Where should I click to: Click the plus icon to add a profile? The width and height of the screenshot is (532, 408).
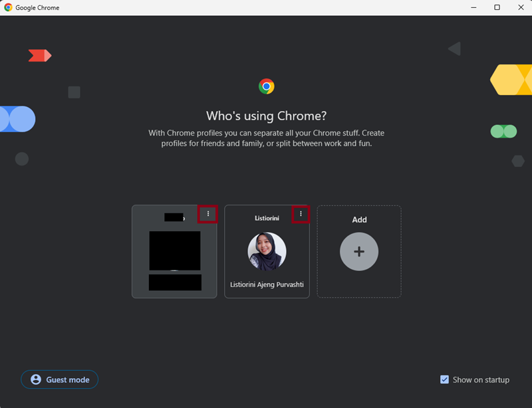click(359, 252)
